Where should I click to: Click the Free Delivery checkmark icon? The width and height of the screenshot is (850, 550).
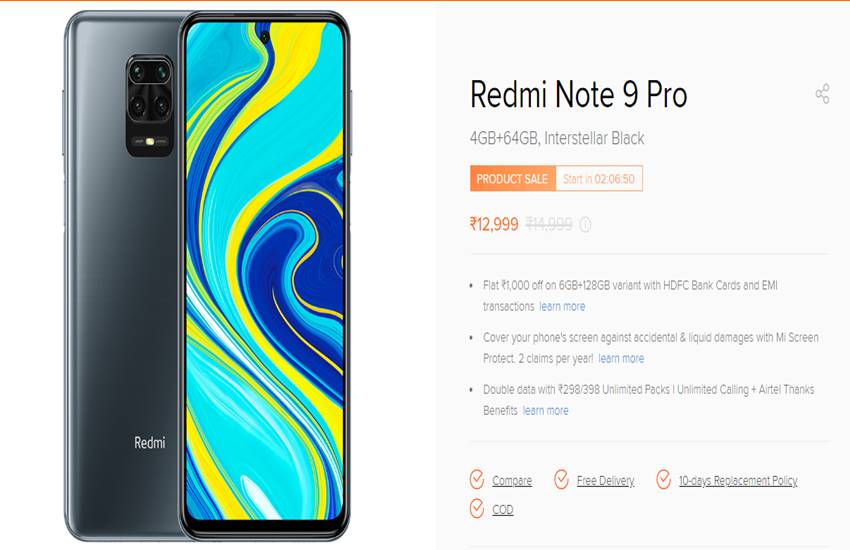click(x=561, y=480)
